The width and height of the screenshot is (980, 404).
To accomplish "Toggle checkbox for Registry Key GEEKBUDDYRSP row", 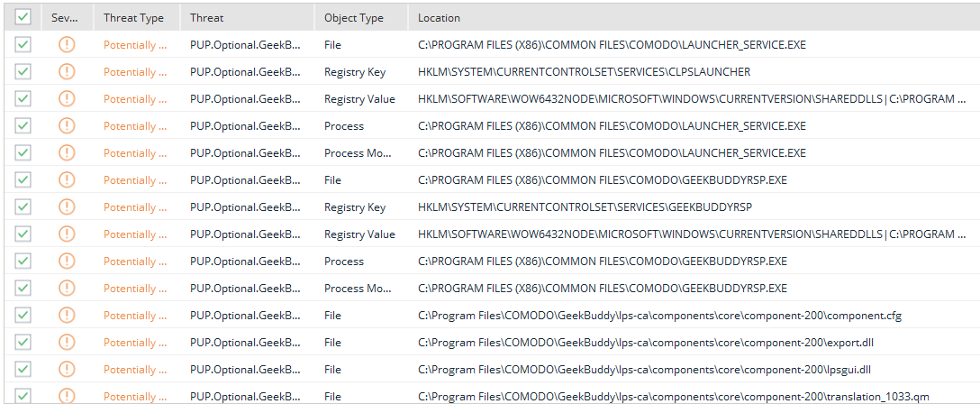I will click(x=23, y=207).
